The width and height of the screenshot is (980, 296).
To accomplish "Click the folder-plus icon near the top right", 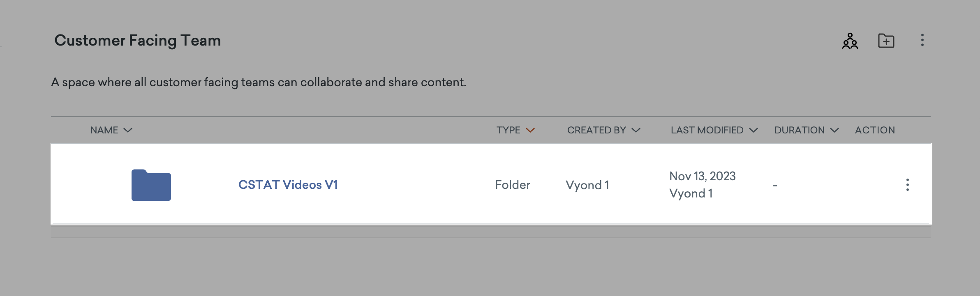I will coord(886,41).
